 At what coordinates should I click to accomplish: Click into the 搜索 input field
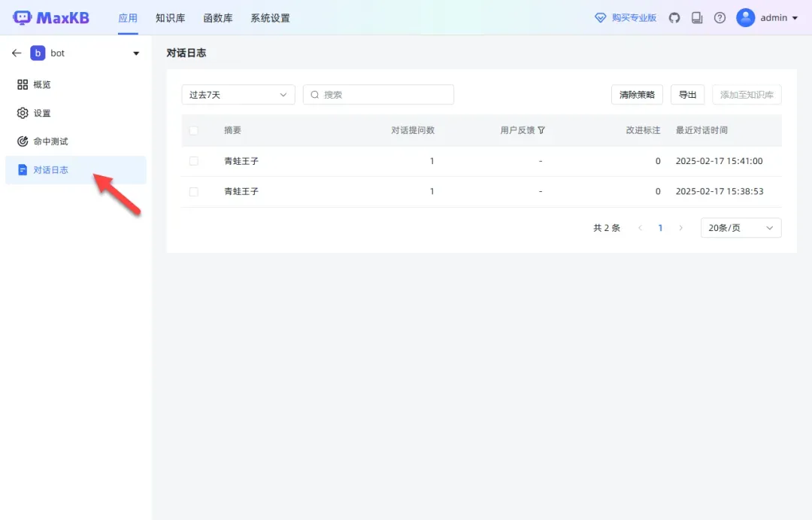pyautogui.click(x=378, y=95)
